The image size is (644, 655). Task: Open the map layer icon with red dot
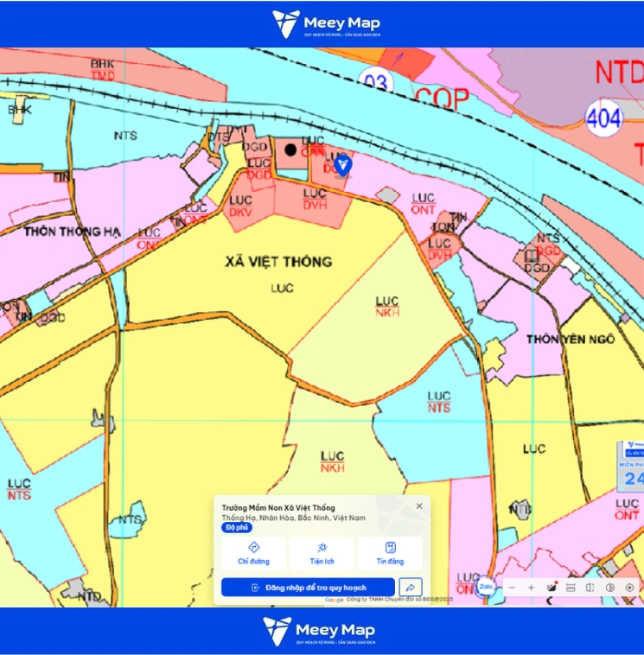(x=552, y=587)
